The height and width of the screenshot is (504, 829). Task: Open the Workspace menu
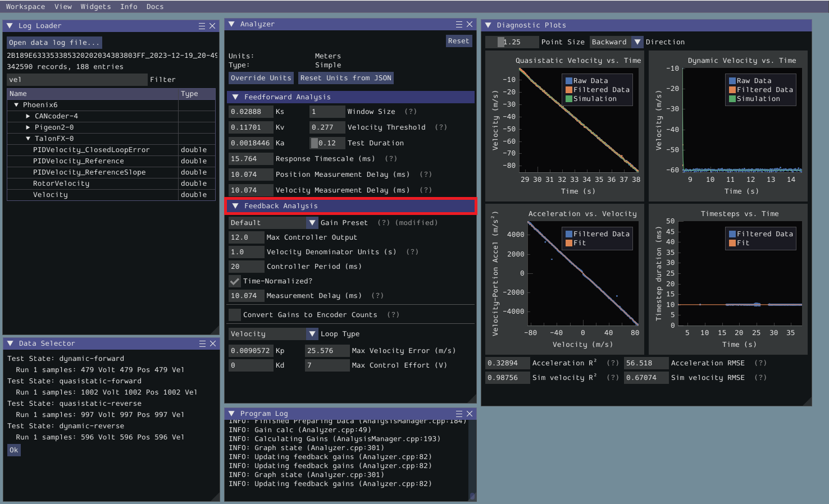25,6
